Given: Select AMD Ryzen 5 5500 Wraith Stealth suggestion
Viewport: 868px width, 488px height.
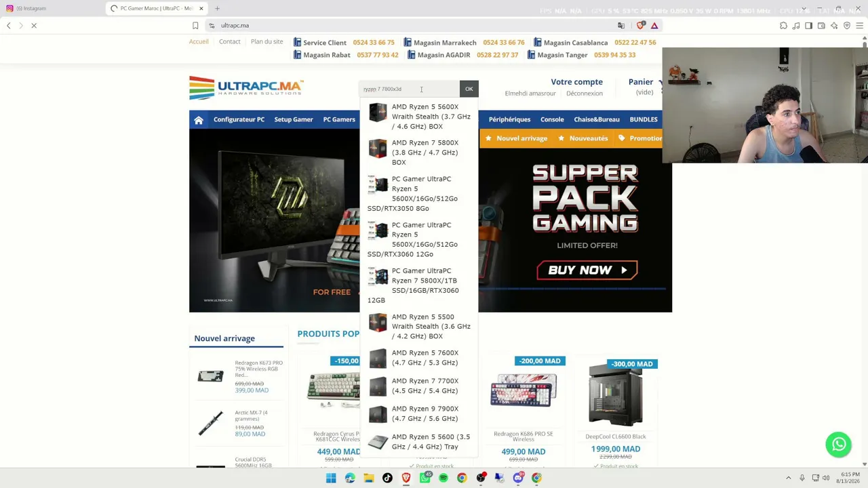Looking at the screenshot, I should tap(418, 327).
